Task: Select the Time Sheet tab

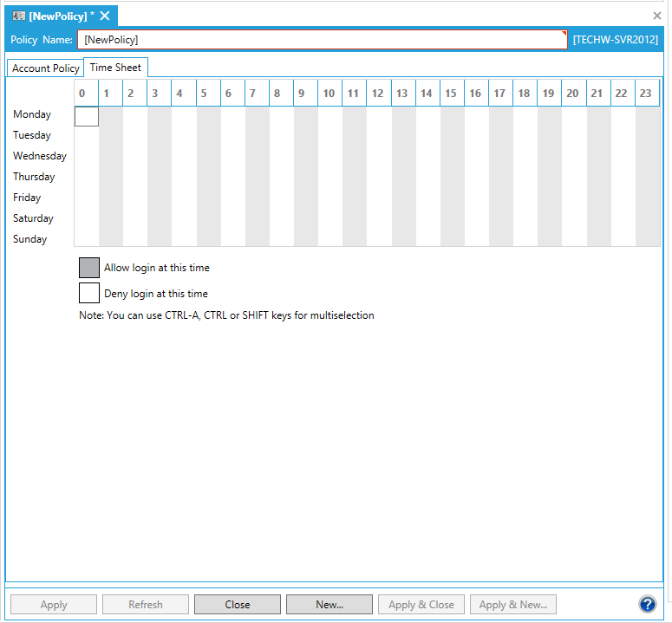Action: [115, 68]
